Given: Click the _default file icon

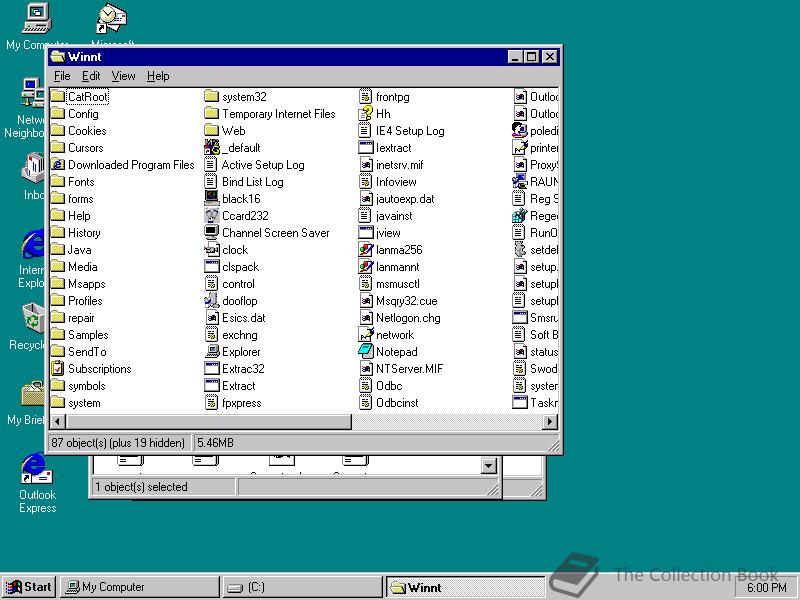Looking at the screenshot, I should [212, 147].
